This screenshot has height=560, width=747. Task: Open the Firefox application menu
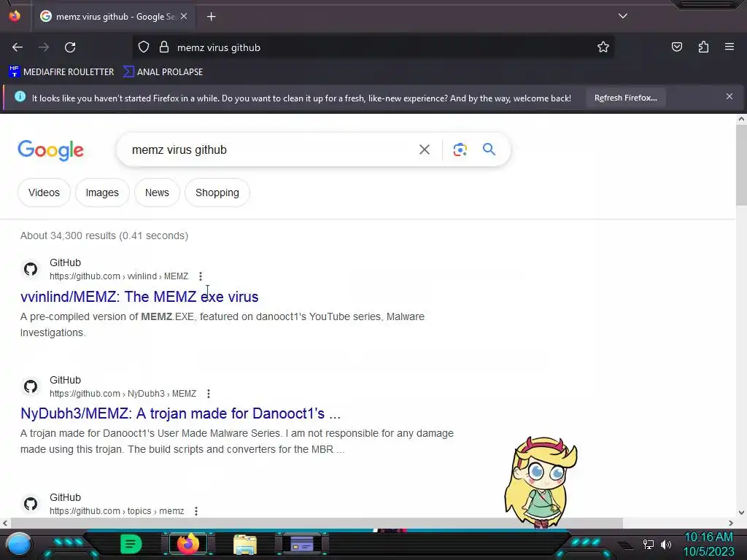pos(729,47)
